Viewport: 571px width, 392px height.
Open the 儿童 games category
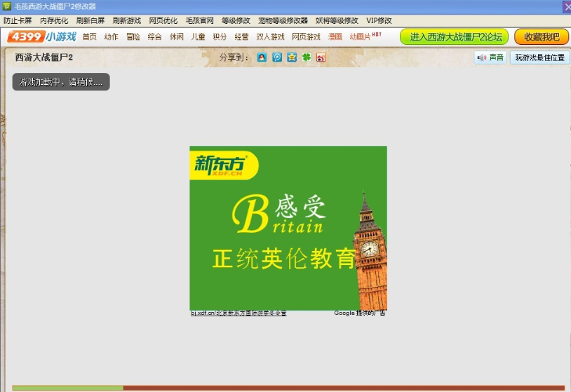198,36
